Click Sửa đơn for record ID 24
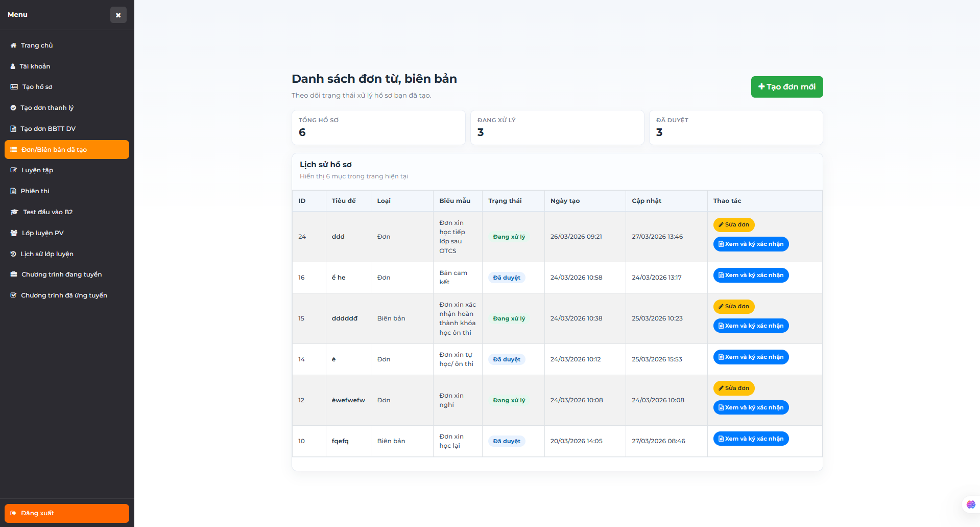The height and width of the screenshot is (527, 980). (x=733, y=225)
